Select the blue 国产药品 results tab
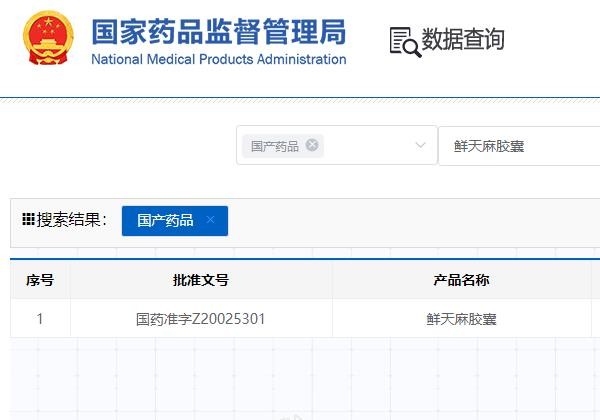This screenshot has width=600, height=420. click(165, 221)
